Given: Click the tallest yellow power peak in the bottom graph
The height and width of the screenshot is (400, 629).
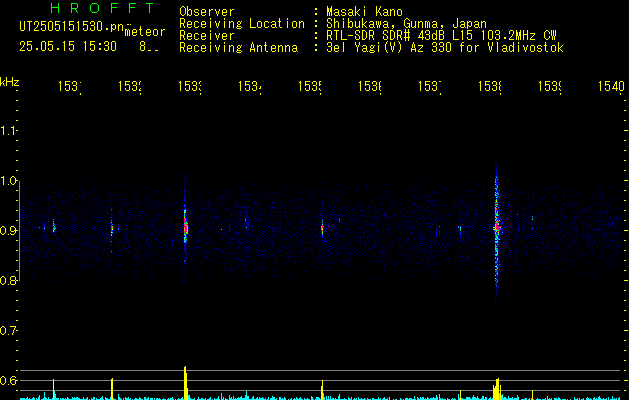Looking at the screenshot, I should (x=186, y=382).
